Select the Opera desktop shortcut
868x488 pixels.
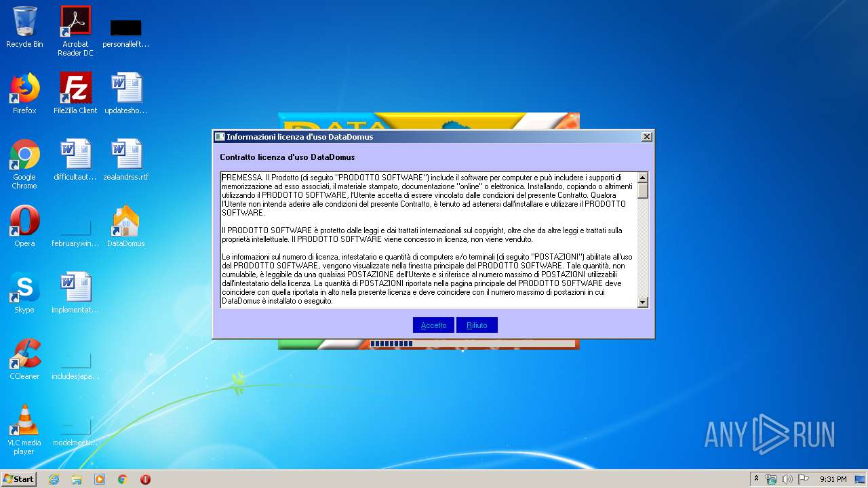(24, 226)
